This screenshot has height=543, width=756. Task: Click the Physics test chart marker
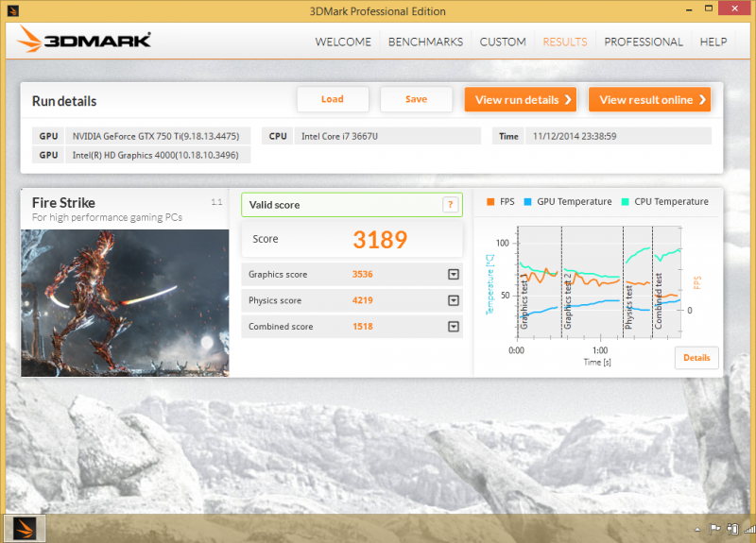[628, 307]
